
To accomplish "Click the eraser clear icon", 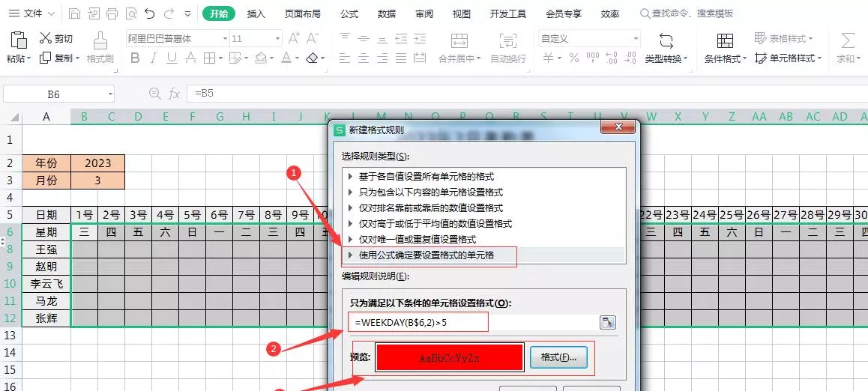I will coord(313,58).
